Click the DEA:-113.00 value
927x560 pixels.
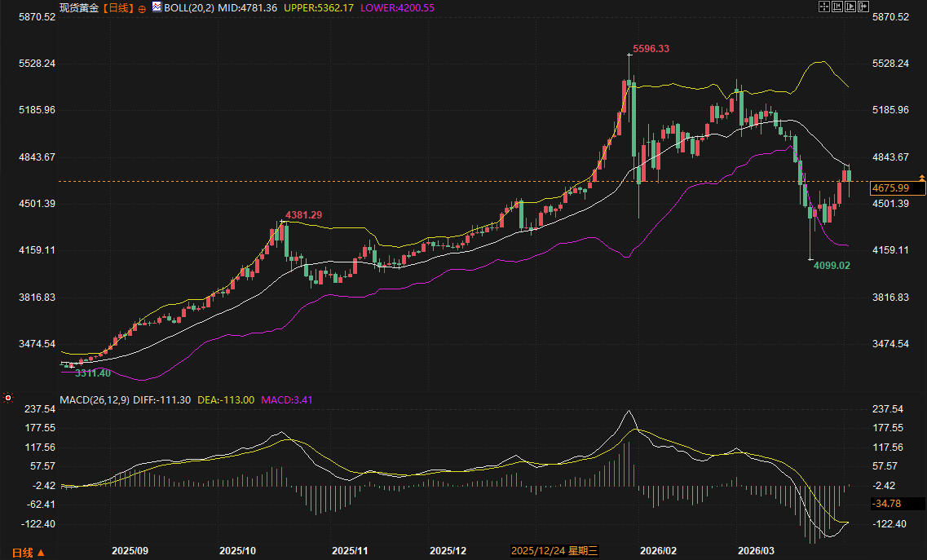click(x=226, y=399)
